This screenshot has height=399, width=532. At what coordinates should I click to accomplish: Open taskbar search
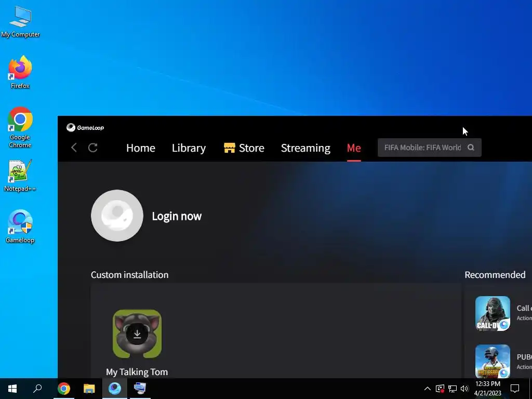pos(37,389)
